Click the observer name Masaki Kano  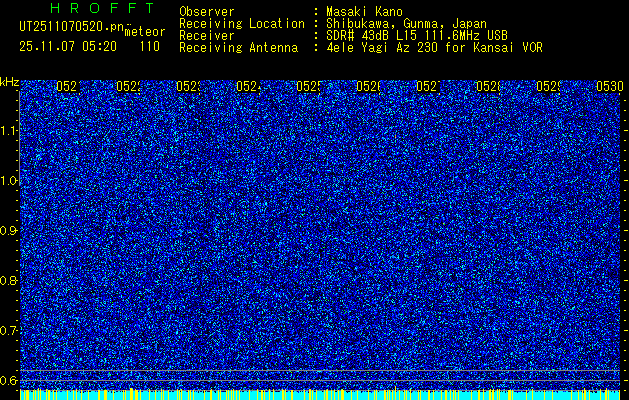364,12
